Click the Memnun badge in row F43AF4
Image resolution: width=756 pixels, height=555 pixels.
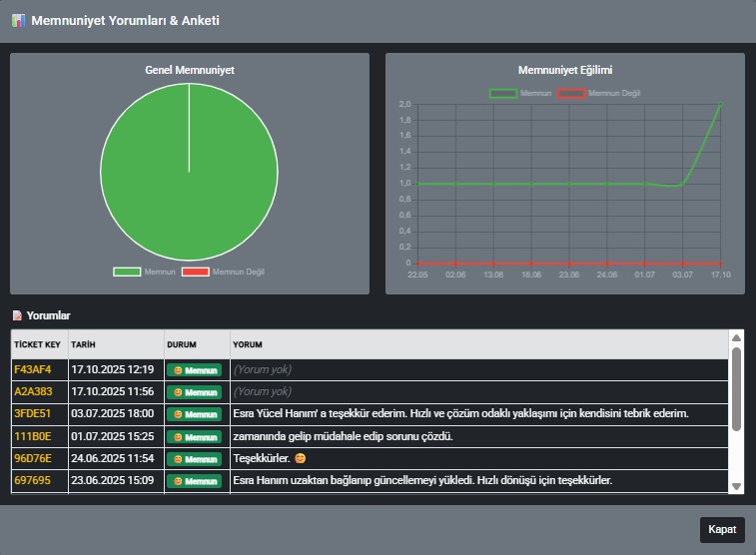click(x=194, y=370)
